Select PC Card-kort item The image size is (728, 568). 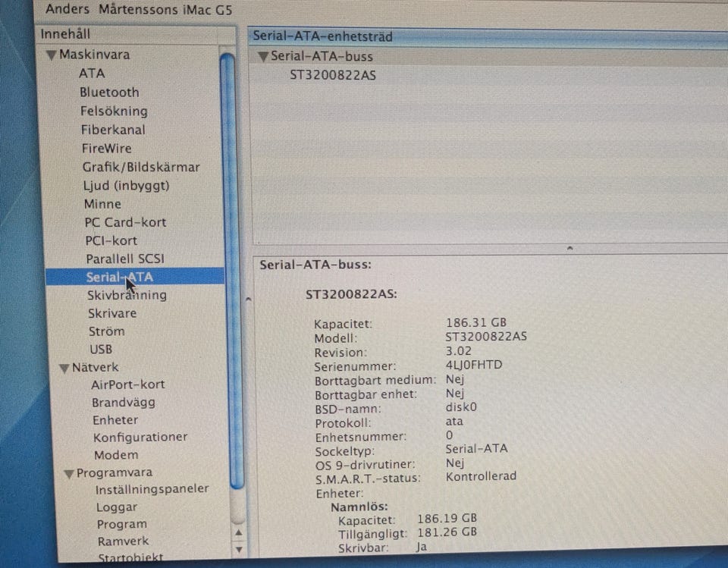[125, 222]
